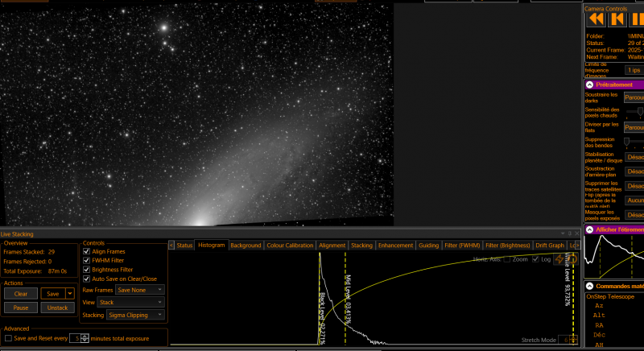Click the rewind double-arrow playback icon

[596, 19]
